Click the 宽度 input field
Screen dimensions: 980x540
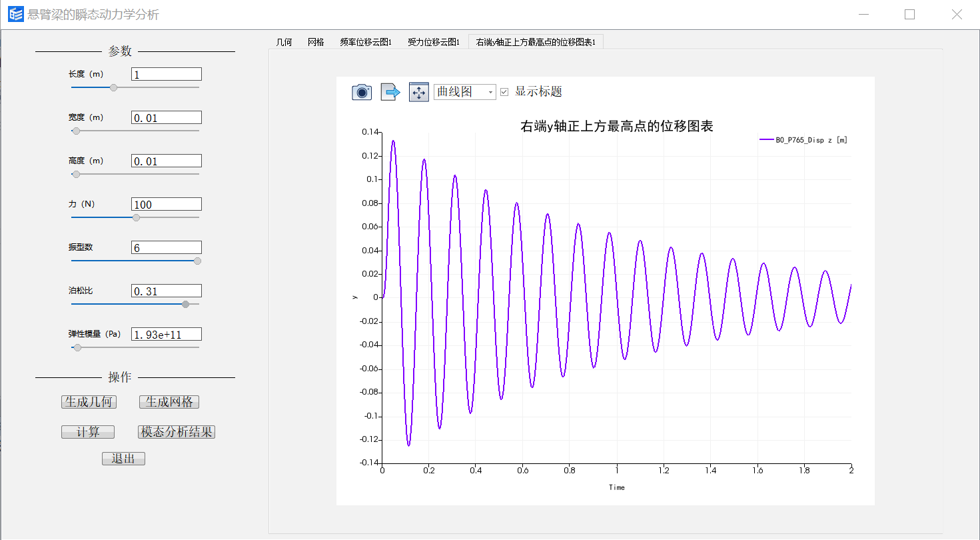[x=167, y=118]
